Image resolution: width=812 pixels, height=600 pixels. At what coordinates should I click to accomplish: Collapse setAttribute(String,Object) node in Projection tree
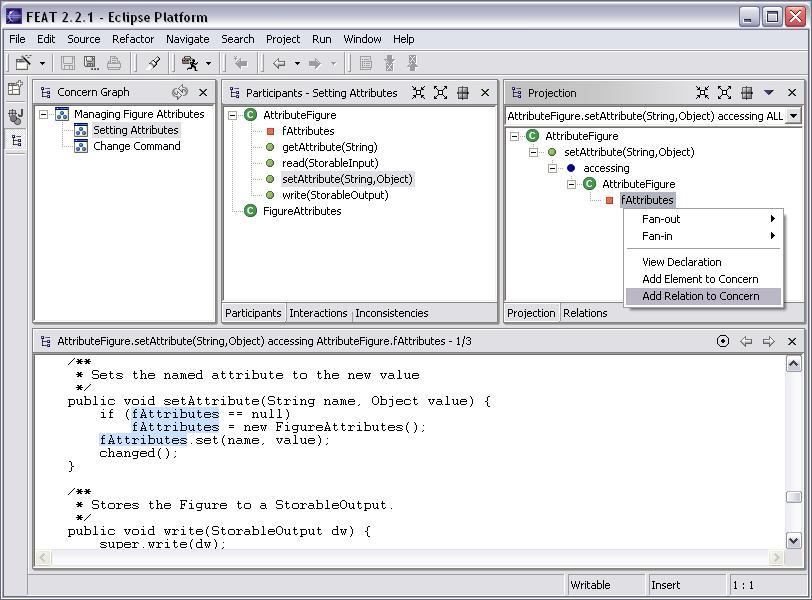533,152
